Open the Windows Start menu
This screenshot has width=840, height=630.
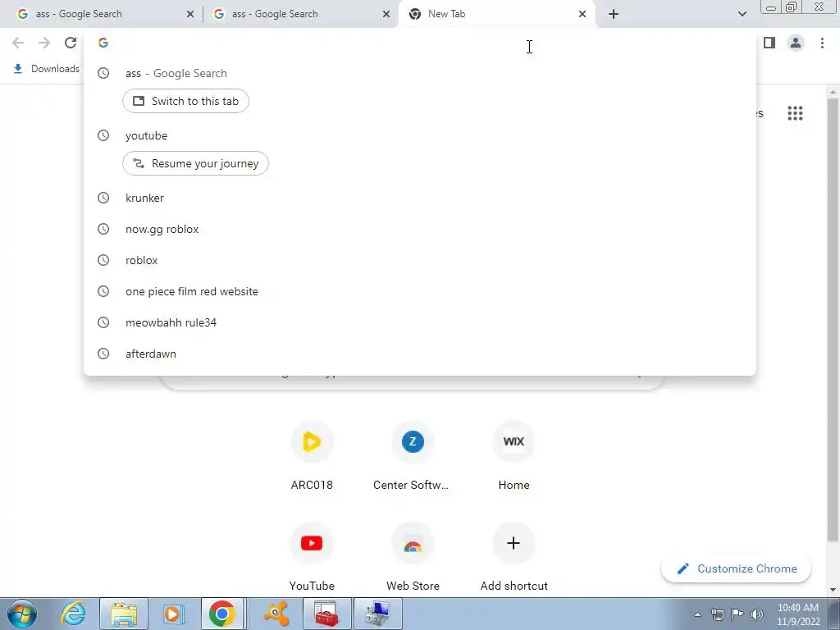point(21,614)
